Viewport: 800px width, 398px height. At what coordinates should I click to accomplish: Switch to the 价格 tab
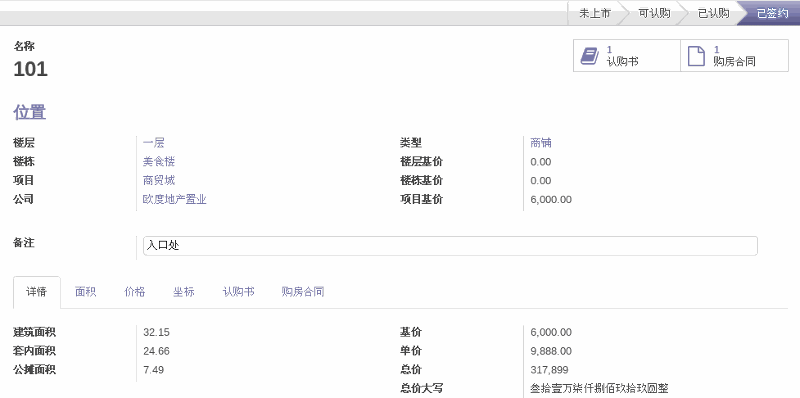pyautogui.click(x=135, y=292)
